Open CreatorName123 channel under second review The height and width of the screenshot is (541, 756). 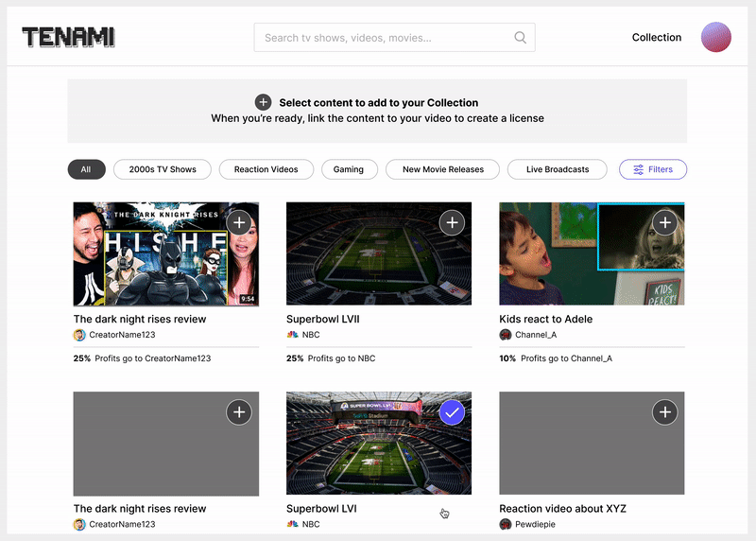pyautogui.click(x=122, y=524)
